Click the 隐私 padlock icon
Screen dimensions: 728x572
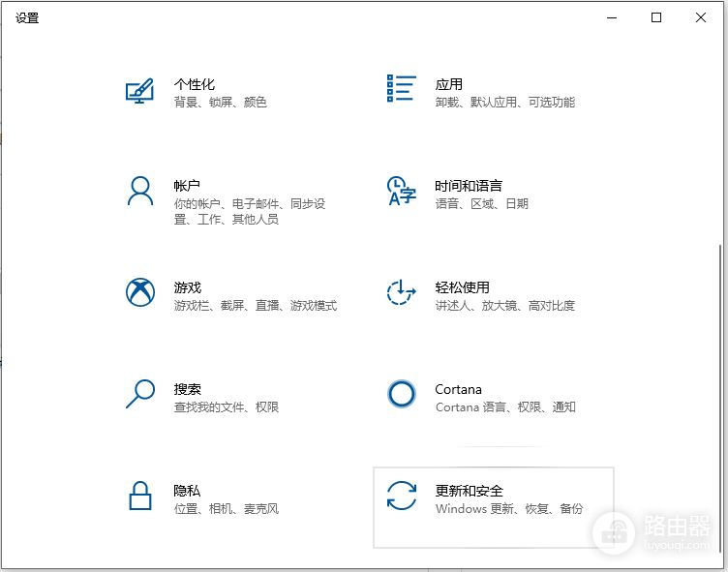click(139, 496)
